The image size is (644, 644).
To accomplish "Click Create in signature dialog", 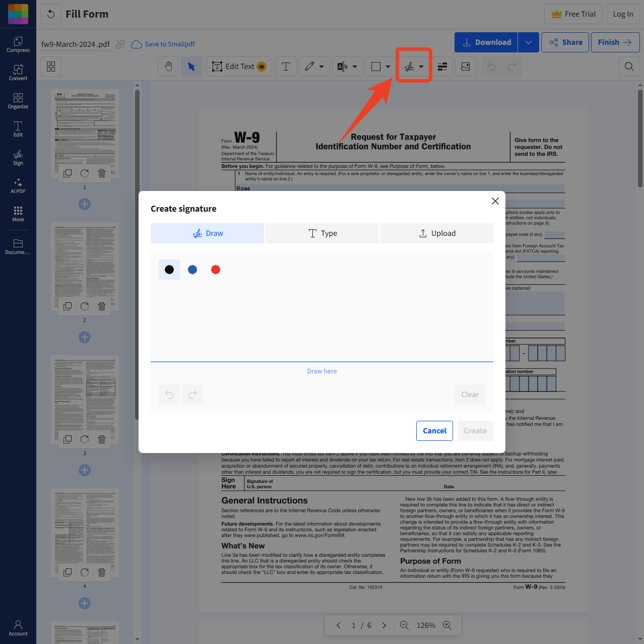I will click(x=475, y=431).
